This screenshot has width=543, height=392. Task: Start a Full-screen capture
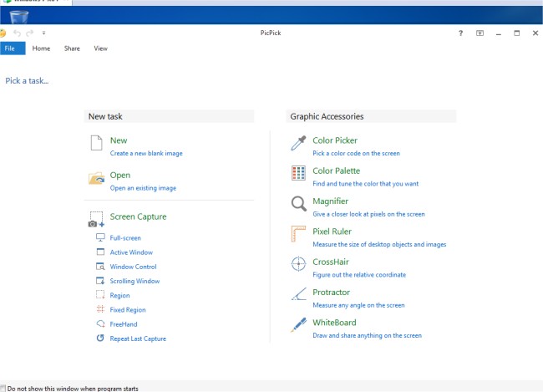pyautogui.click(x=125, y=237)
